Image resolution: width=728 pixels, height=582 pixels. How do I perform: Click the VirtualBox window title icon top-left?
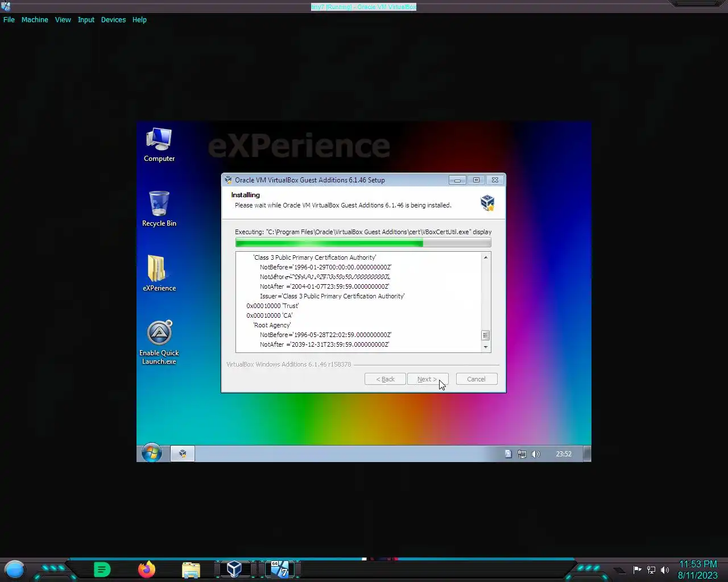point(6,6)
